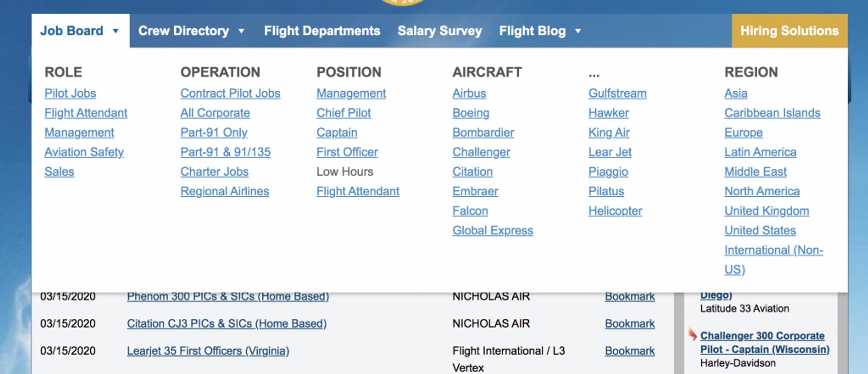Browse Gulfstream aircraft jobs
The height and width of the screenshot is (374, 868).
(x=617, y=93)
